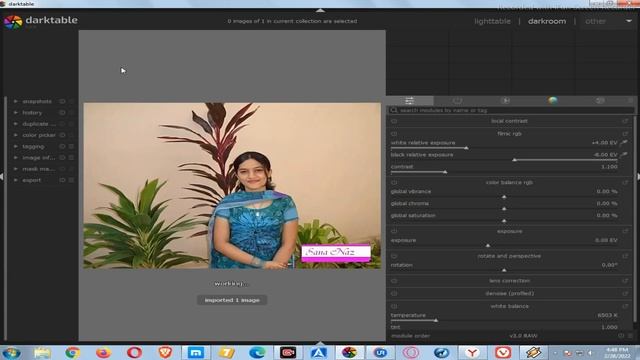Open the color group tab
Image resolution: width=640 pixels, height=360 pixels.
coord(553,100)
